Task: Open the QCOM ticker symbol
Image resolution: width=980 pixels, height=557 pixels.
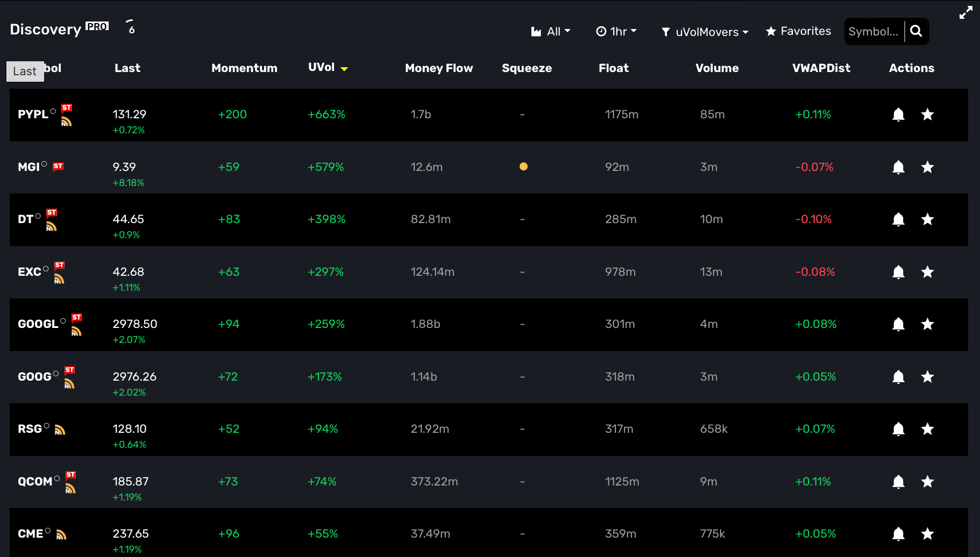Action: (35, 482)
